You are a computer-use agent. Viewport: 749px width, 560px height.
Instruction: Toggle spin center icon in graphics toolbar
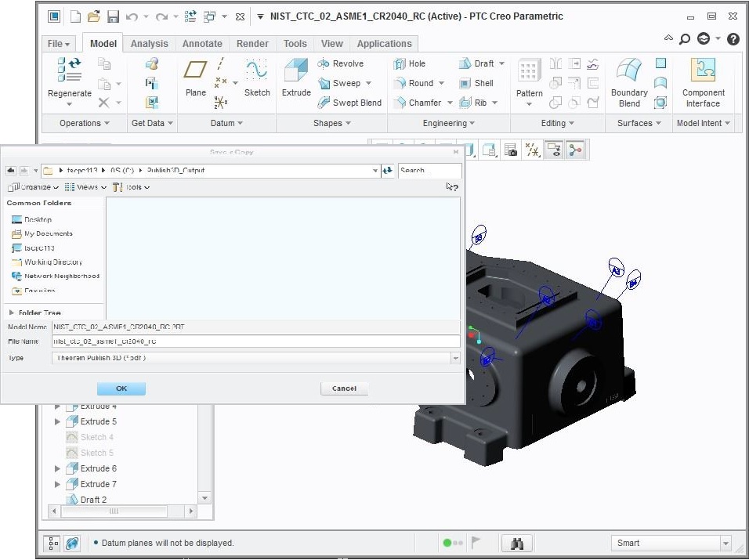click(576, 150)
